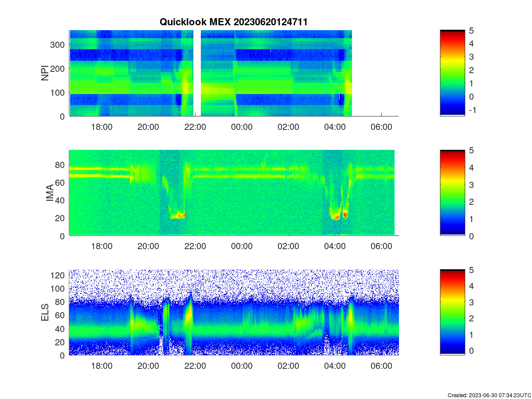The image size is (532, 399).
Task: Click the 5 label on IMA colorbar
Action: [472, 150]
